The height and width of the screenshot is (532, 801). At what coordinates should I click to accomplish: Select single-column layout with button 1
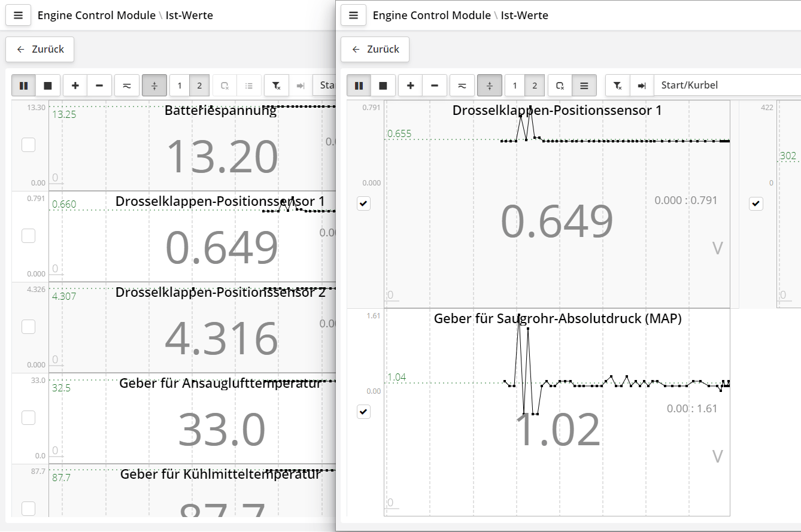pyautogui.click(x=514, y=85)
